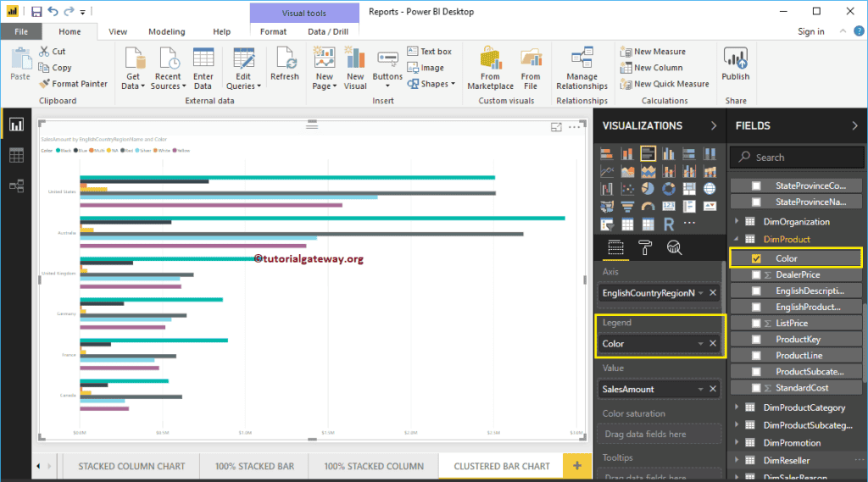Viewport: 868px width, 482px height.
Task: Open the SalesAmount value field dropdown
Action: click(700, 389)
